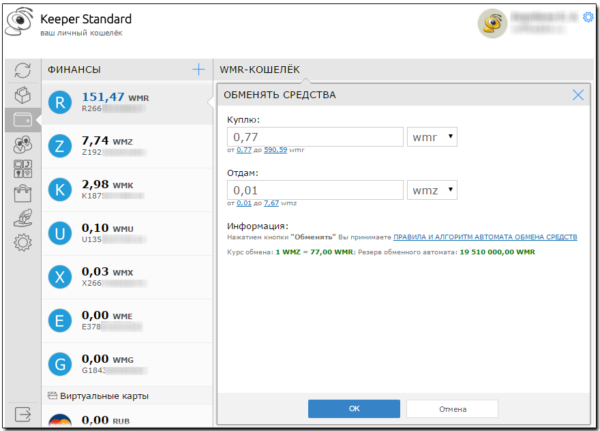Click the profile gear icon near username
The width and height of the screenshot is (600, 431).
tap(588, 17)
